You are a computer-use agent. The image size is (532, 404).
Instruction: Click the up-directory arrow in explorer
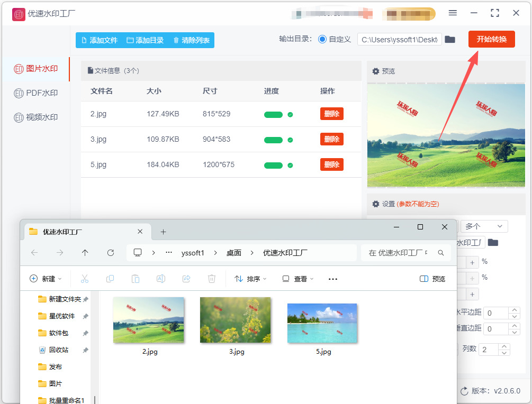click(85, 253)
